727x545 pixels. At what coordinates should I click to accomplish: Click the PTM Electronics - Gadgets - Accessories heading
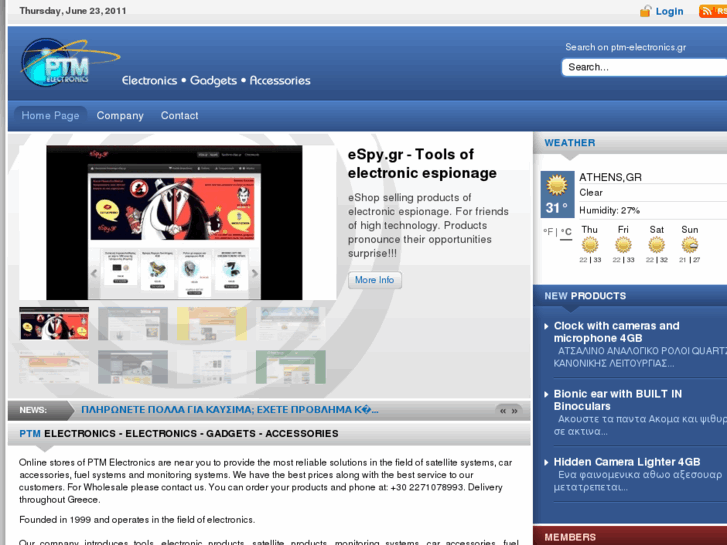[179, 434]
